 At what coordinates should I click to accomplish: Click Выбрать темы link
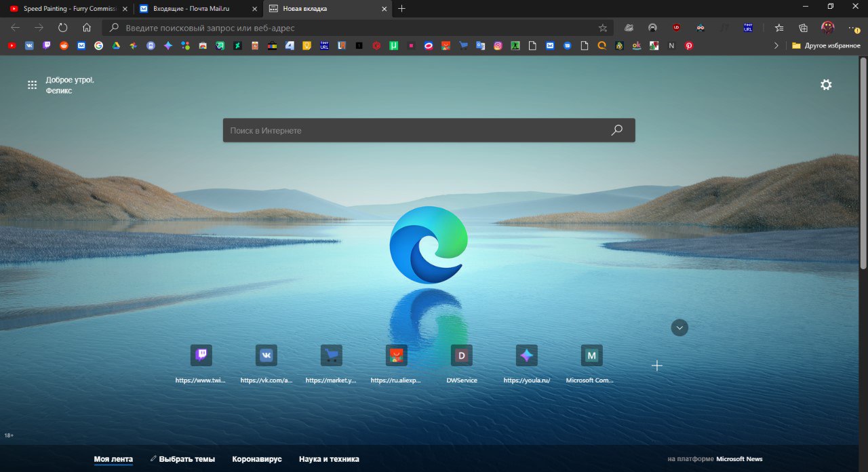coord(182,459)
